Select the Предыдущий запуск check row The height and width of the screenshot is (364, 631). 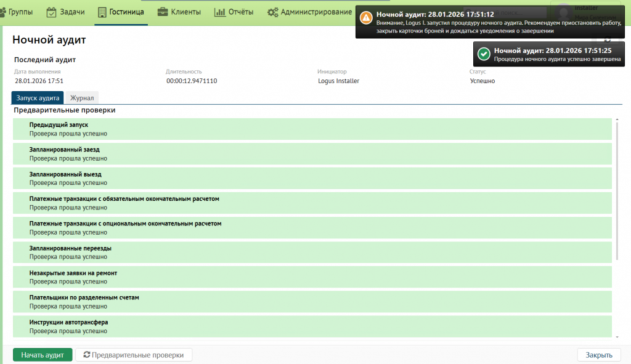pyautogui.click(x=312, y=129)
